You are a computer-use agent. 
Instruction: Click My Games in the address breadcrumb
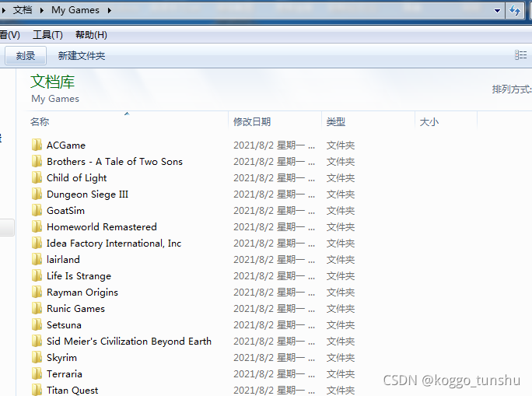[75, 10]
